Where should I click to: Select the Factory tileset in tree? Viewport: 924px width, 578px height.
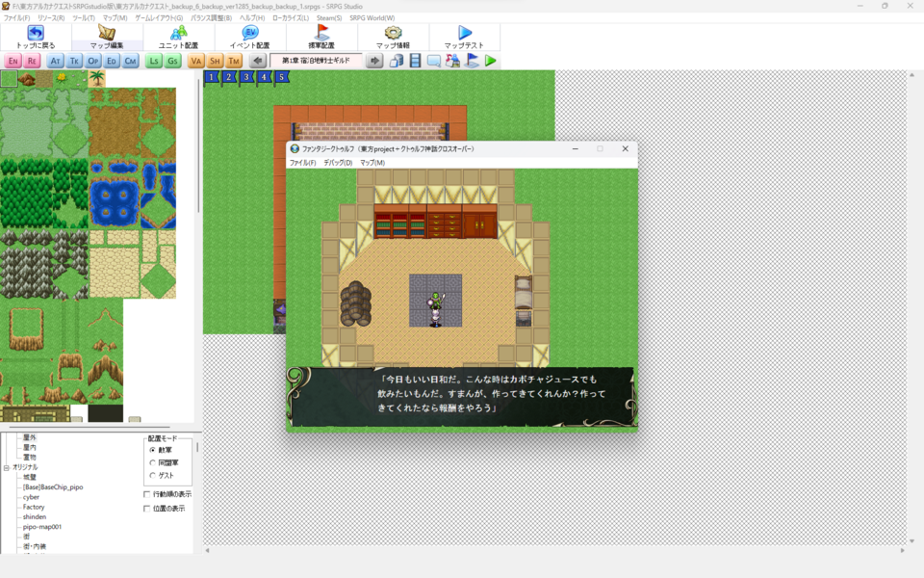point(34,507)
